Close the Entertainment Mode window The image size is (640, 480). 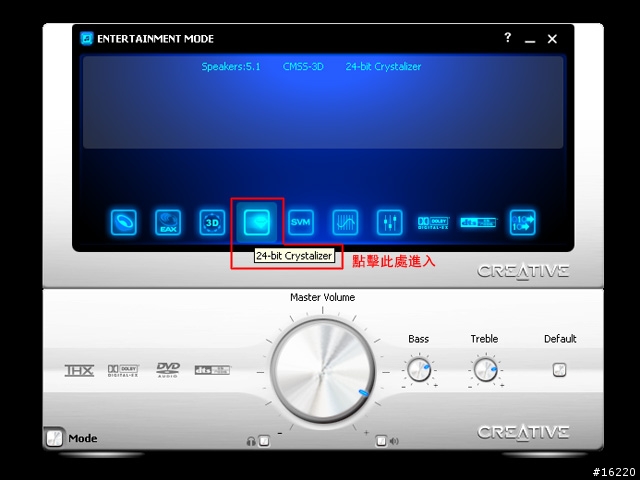coord(552,39)
